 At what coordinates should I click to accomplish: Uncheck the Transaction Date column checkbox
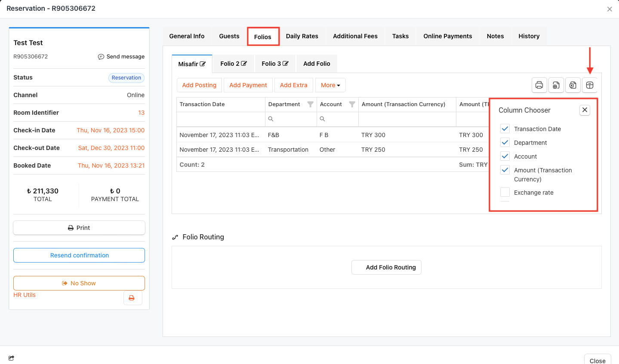point(505,128)
